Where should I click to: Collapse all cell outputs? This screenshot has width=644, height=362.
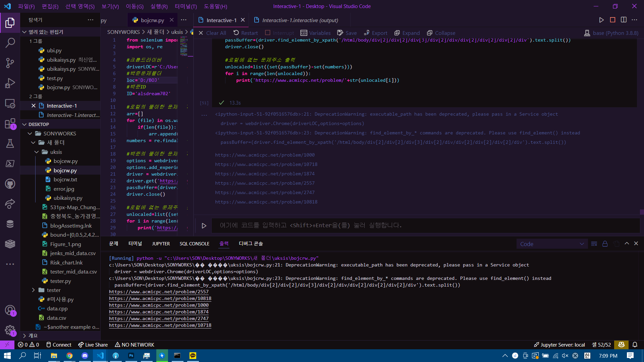[441, 33]
